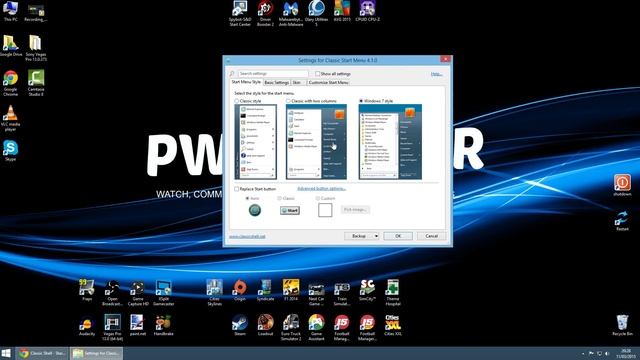Select the Skype desktop icon
This screenshot has width=640, height=360.
10,150
